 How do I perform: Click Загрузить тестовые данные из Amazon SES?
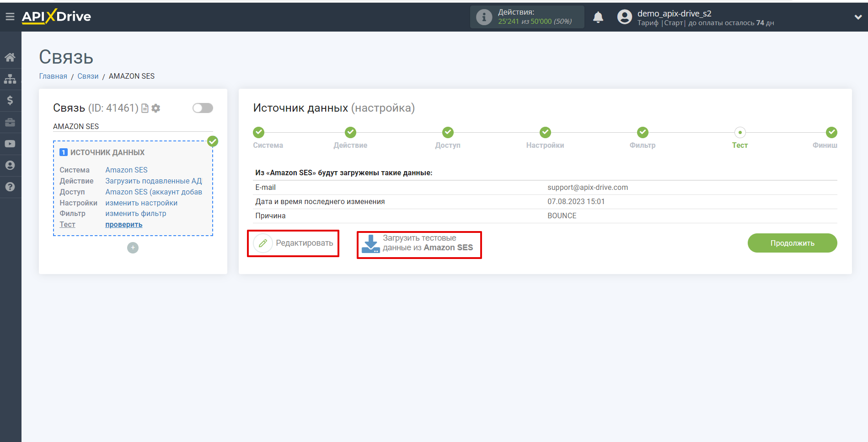(x=428, y=243)
